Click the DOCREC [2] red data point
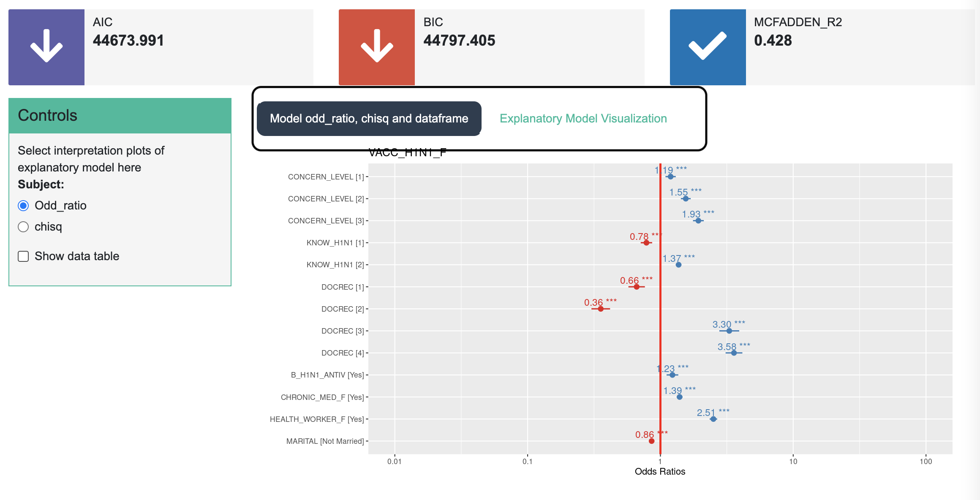 [601, 309]
